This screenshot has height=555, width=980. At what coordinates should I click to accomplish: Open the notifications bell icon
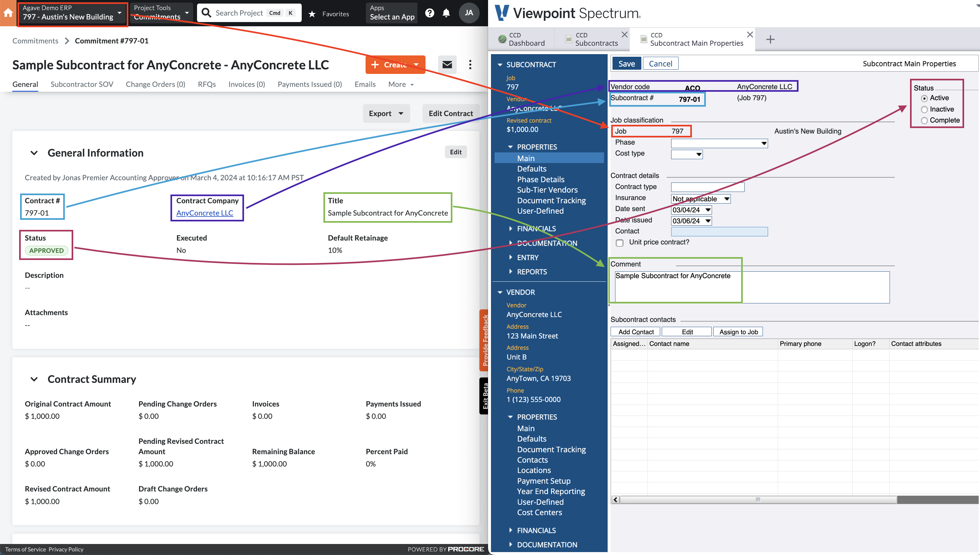pos(446,13)
